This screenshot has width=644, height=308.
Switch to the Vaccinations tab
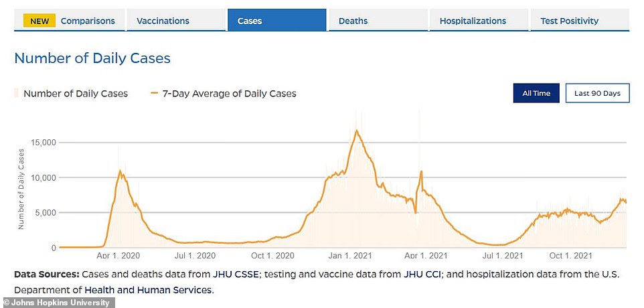(163, 21)
